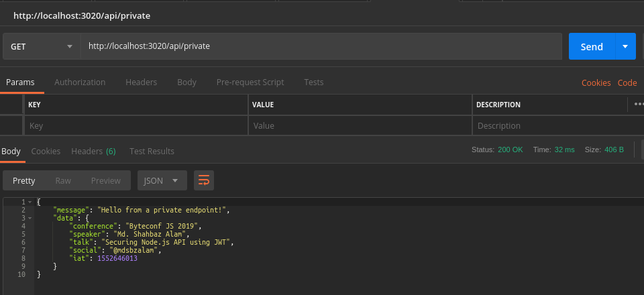
Task: Switch to Preview view
Action: pos(106,180)
